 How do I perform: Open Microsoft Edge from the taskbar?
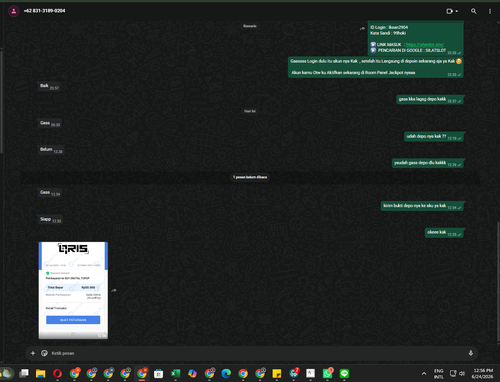point(226,373)
